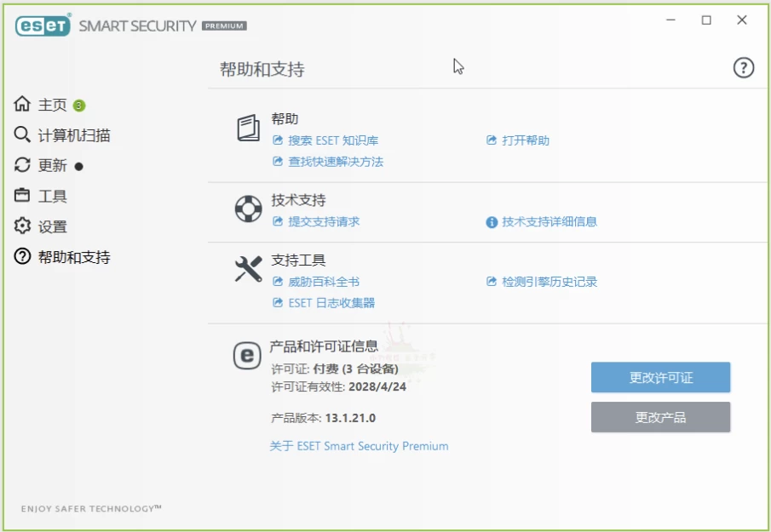Screen dimensions: 771x532
Task: Switch to the 帮助和支持 sidebar entry
Action: [x=70, y=257]
